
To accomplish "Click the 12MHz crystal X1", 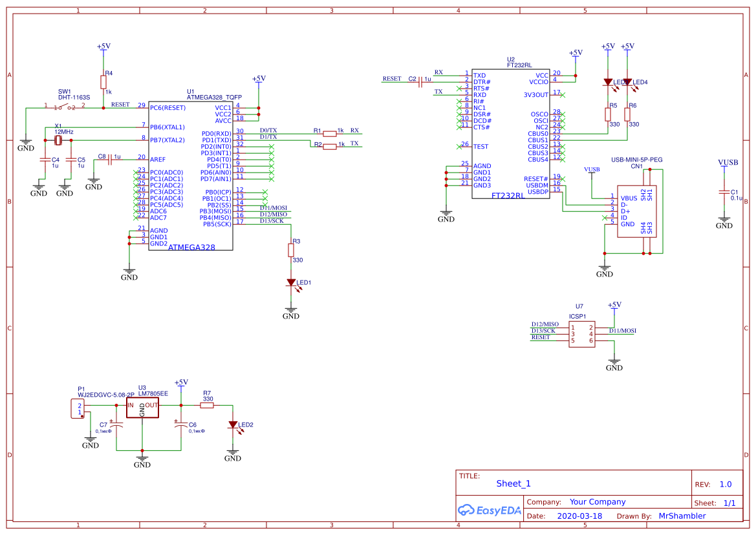I will click(59, 139).
